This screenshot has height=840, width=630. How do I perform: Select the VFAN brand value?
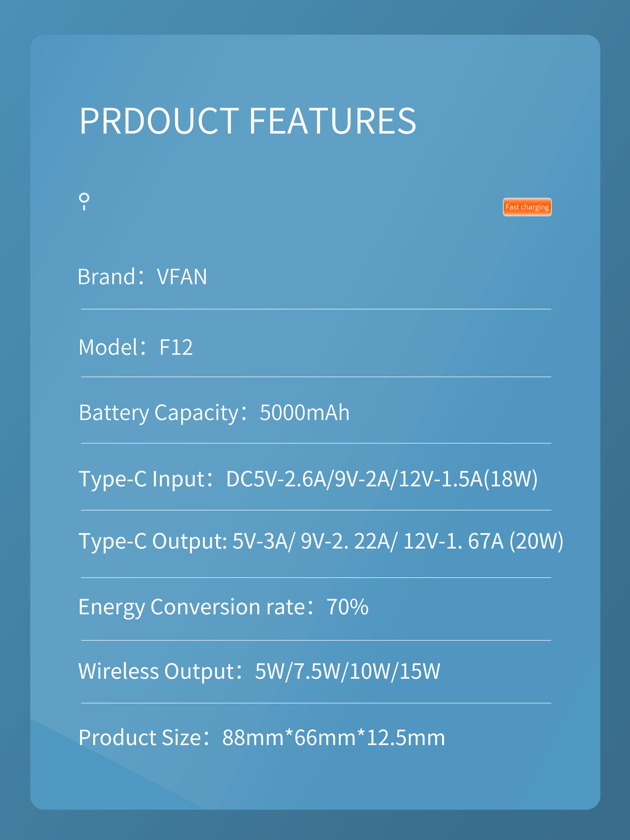coord(182,276)
